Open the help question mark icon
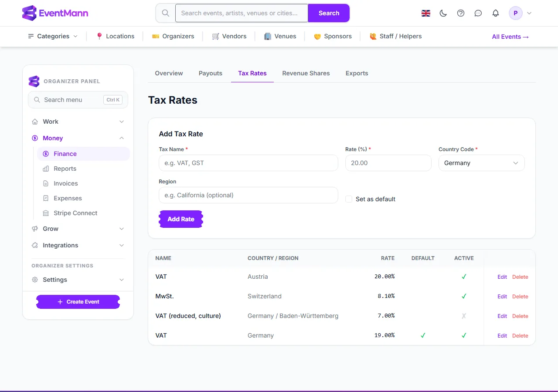 pyautogui.click(x=461, y=13)
